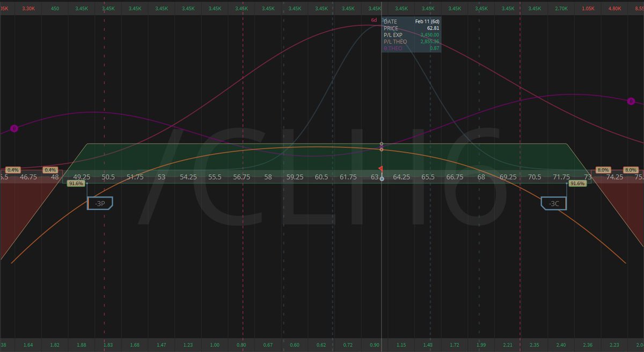This screenshot has height=352, width=644.
Task: Click the 1.88 value in the bottom row
Action: (82, 344)
